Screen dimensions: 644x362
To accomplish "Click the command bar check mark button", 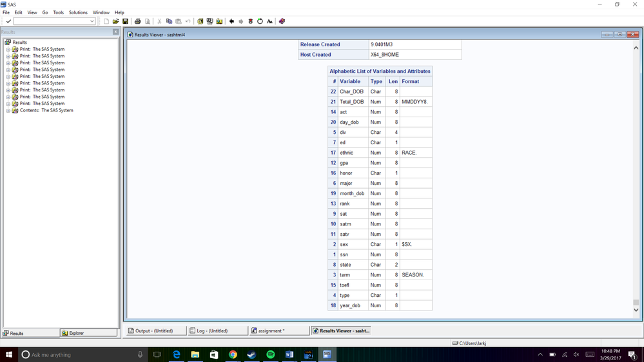I will point(8,21).
